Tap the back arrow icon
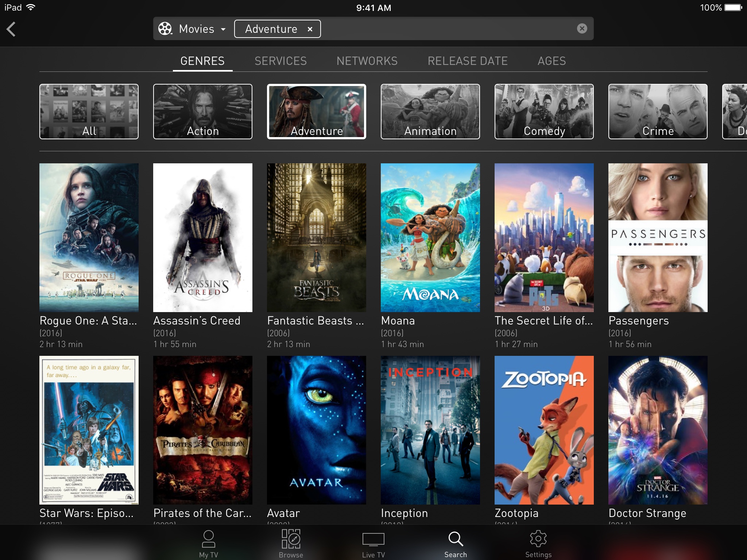This screenshot has height=560, width=747. pyautogui.click(x=11, y=29)
